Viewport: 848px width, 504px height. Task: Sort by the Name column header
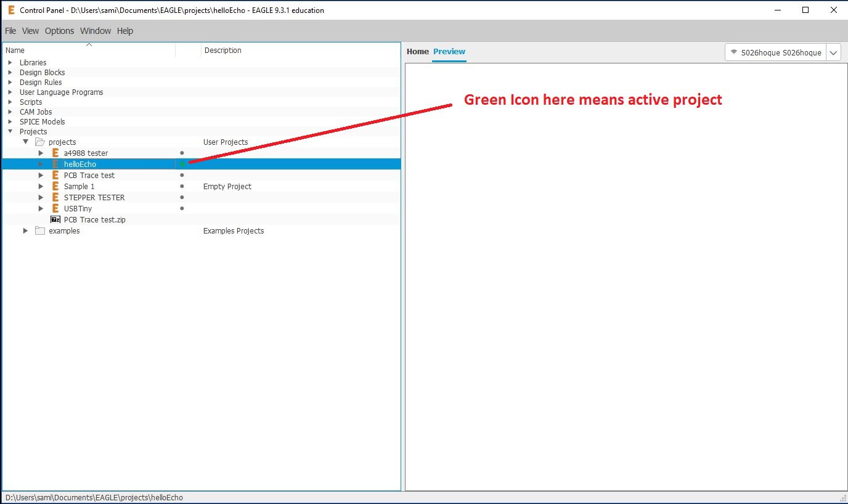(x=89, y=51)
